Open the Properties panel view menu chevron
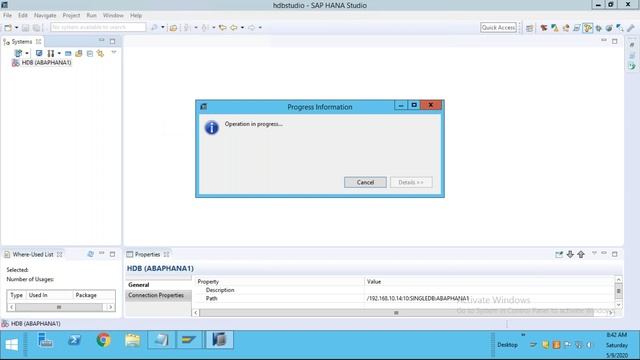 [x=594, y=253]
